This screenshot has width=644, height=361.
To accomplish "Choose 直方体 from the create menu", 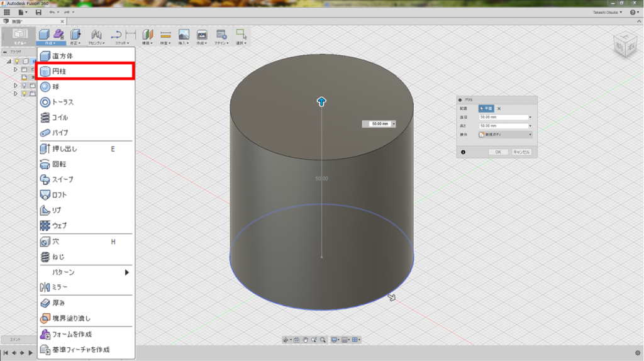I will [86, 56].
